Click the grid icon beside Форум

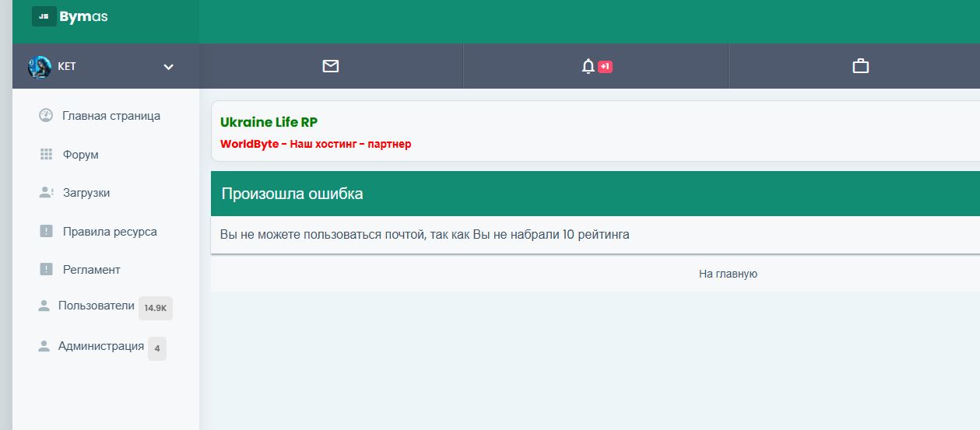click(x=46, y=154)
